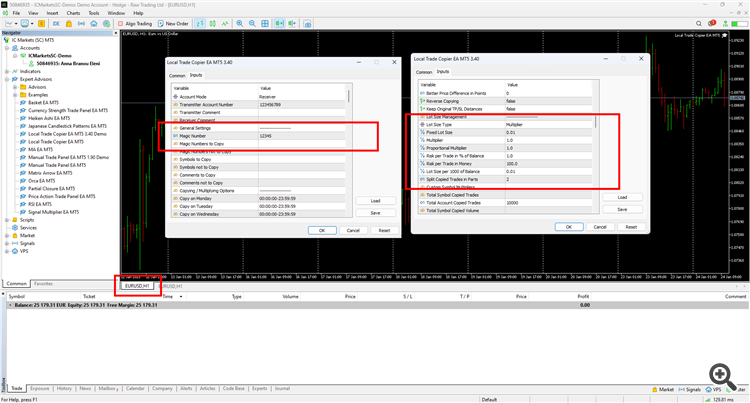Switch chart to candlestick mode
The image size is (750, 403).
tap(212, 23)
